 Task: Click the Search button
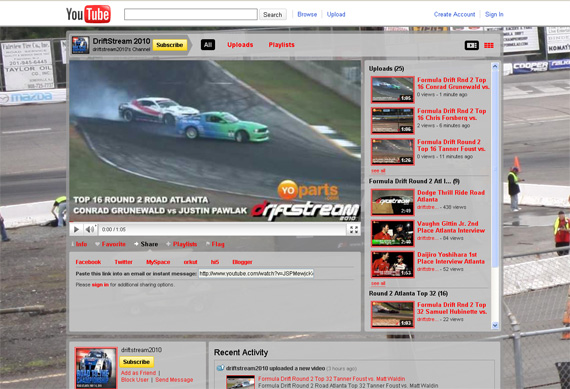[273, 15]
